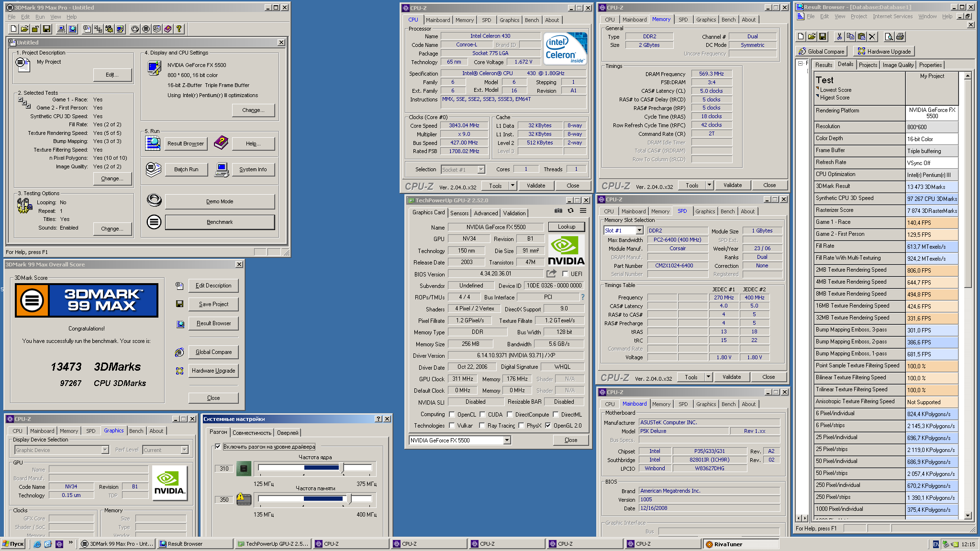Viewport: 980px width, 551px height.
Task: Click save project floppy icon in Overall Score
Action: click(x=180, y=304)
